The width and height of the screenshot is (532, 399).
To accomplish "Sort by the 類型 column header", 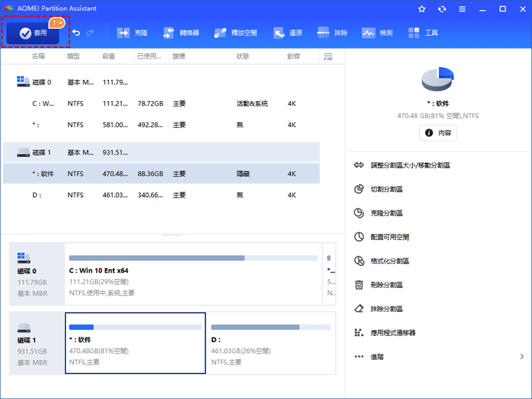I will coord(73,56).
